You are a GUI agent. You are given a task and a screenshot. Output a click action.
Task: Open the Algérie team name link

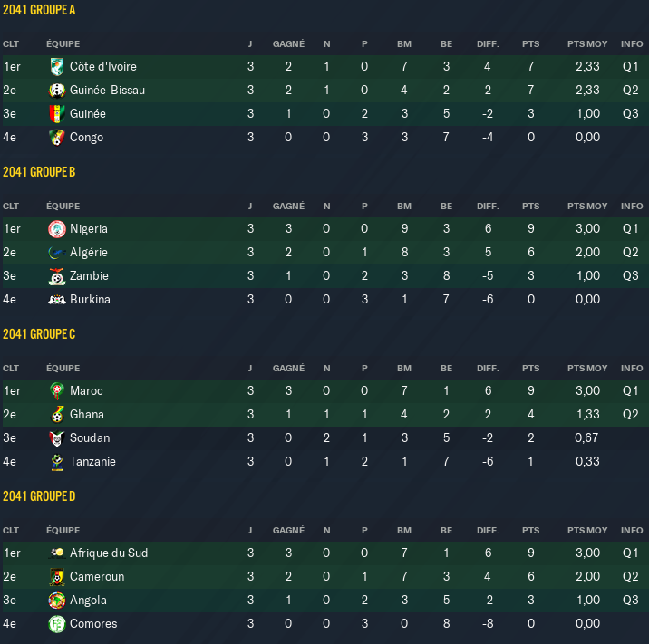coord(89,253)
